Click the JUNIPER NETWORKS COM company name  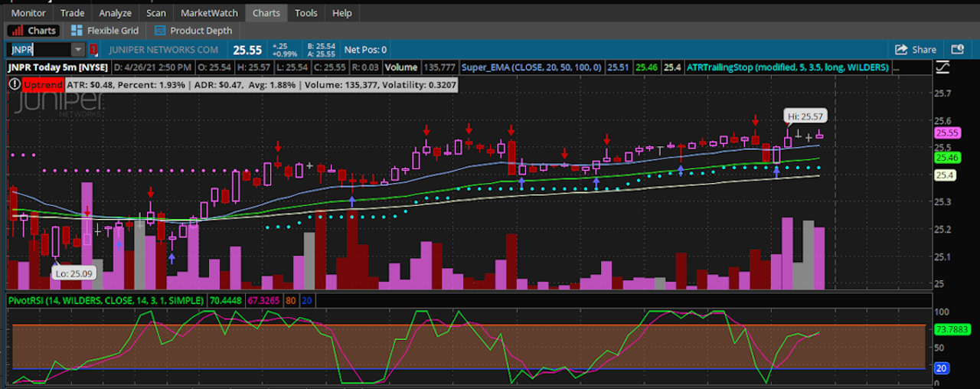164,50
